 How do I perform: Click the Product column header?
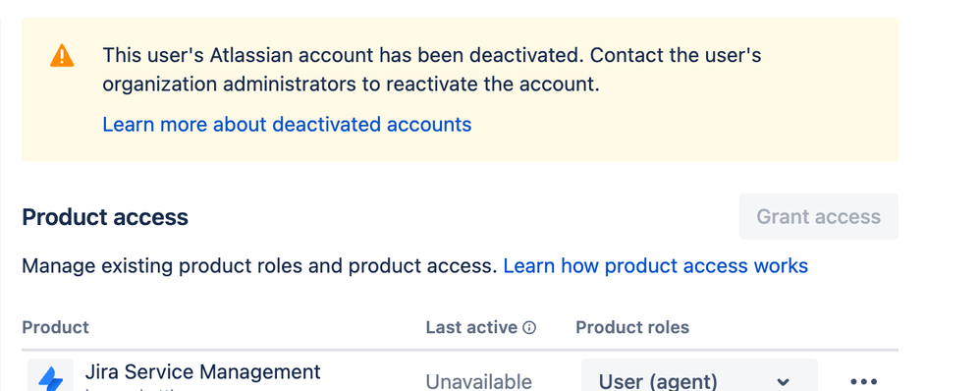point(56,327)
